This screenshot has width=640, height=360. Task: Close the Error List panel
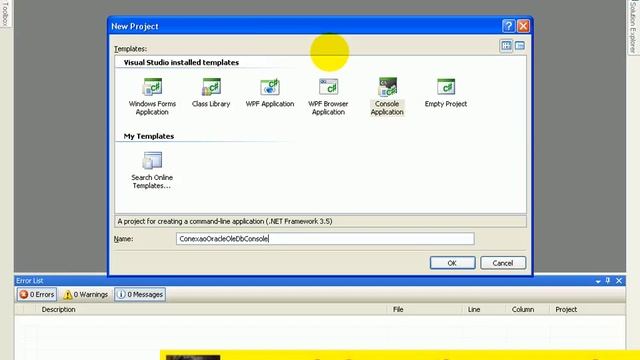pyautogui.click(x=619, y=281)
